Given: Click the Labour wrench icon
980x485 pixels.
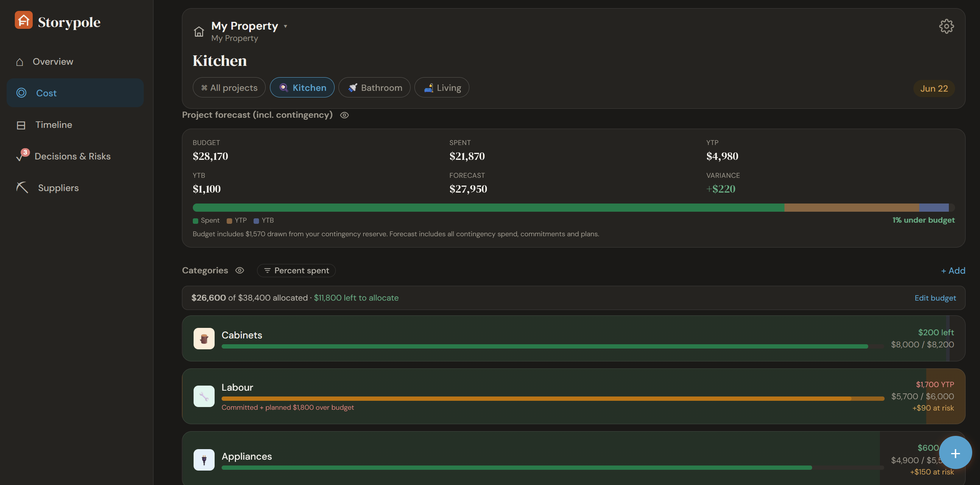Looking at the screenshot, I should coord(204,396).
